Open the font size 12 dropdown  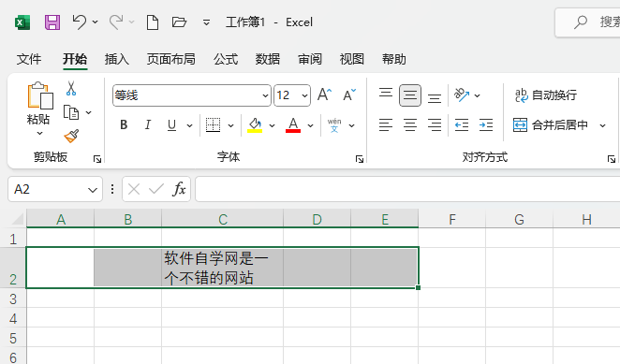304,95
